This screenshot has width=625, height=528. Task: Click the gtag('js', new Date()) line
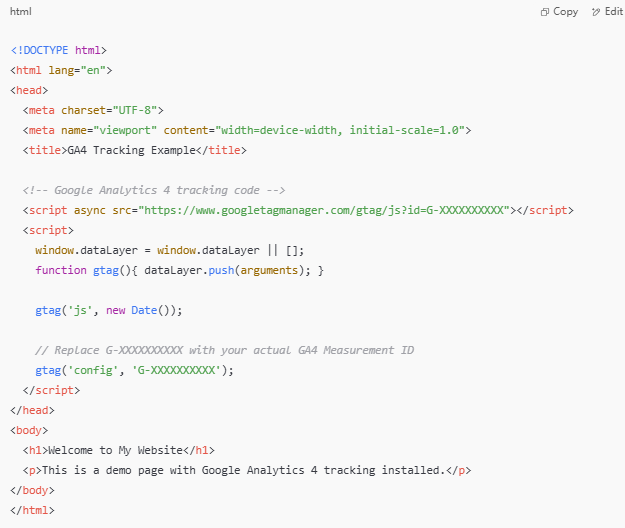click(x=109, y=310)
